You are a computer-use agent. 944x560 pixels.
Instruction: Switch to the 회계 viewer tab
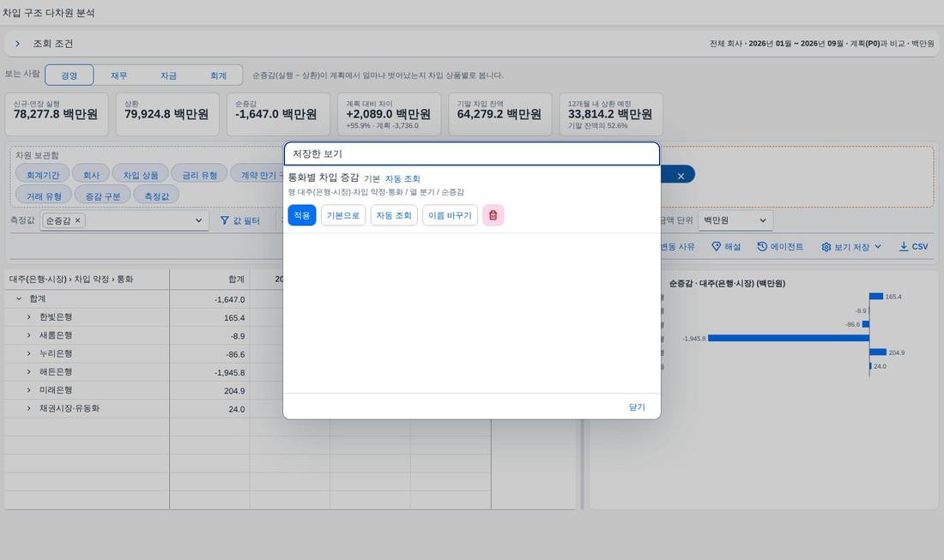coord(218,75)
